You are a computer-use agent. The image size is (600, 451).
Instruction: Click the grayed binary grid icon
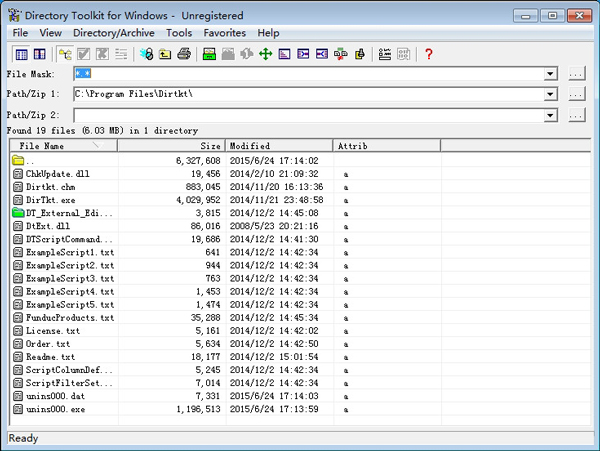(x=403, y=54)
